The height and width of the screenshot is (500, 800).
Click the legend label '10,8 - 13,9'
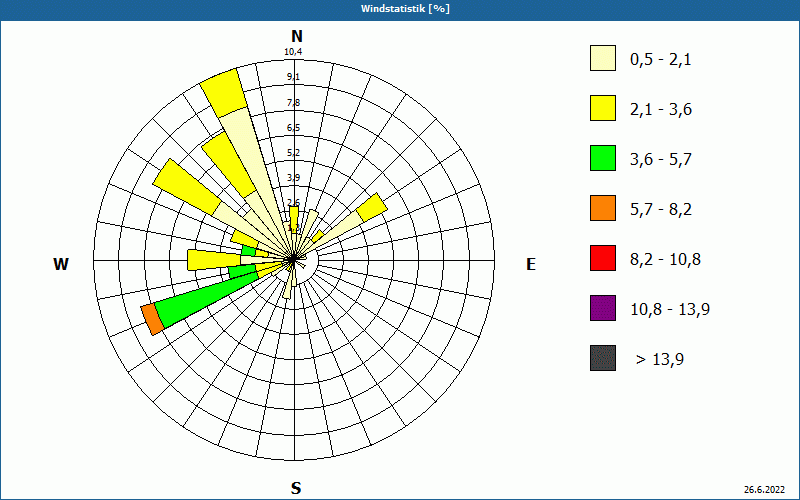(670, 310)
